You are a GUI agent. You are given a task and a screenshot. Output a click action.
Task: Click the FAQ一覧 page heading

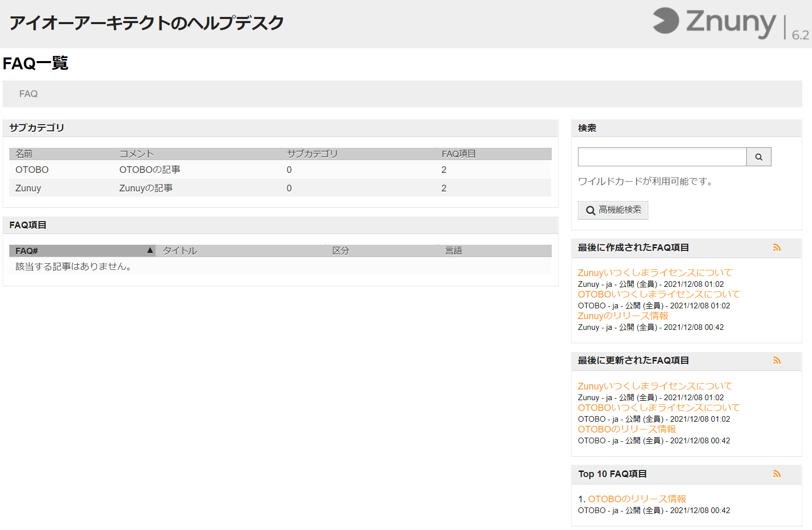(x=35, y=64)
